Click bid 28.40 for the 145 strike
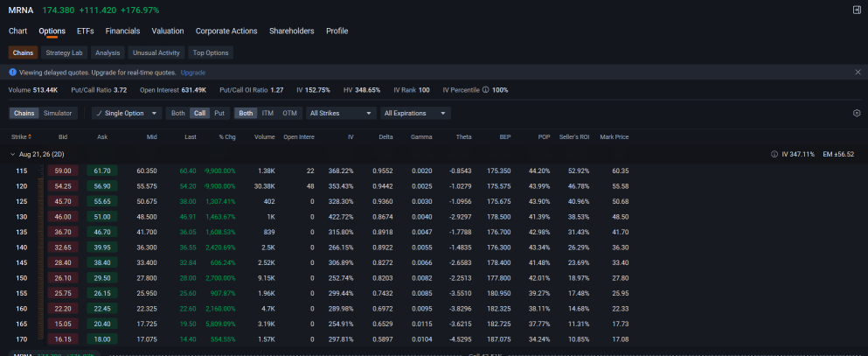 pos(63,263)
